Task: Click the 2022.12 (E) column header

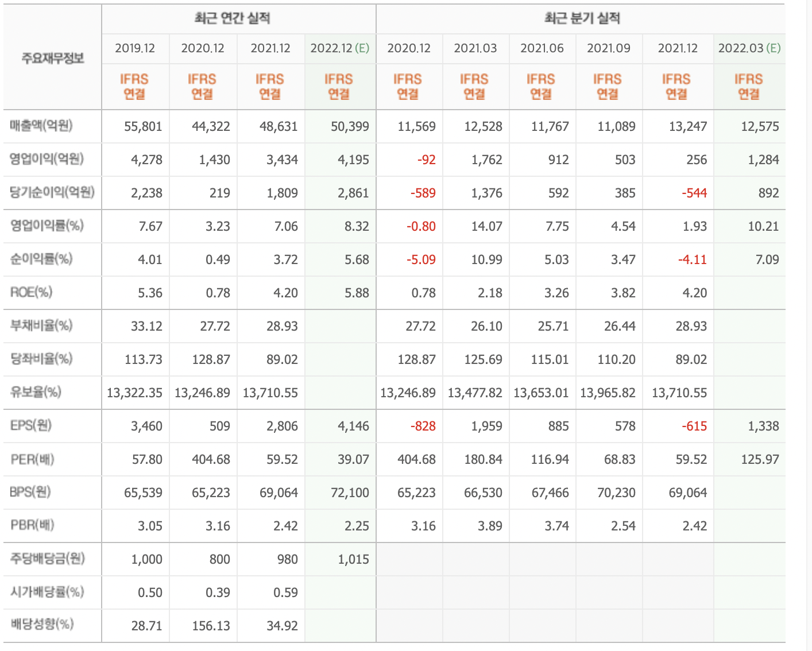Action: [340, 48]
